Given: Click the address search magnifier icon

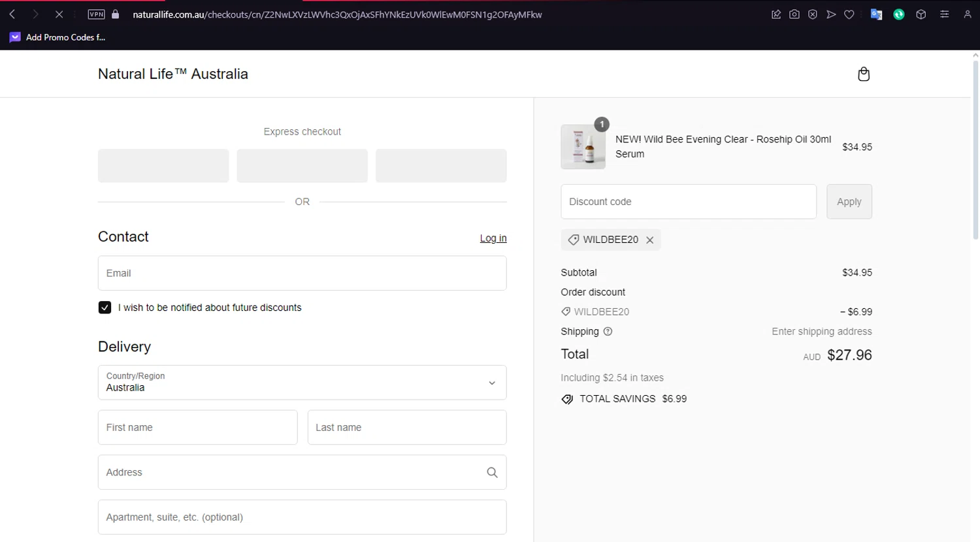Looking at the screenshot, I should (492, 472).
